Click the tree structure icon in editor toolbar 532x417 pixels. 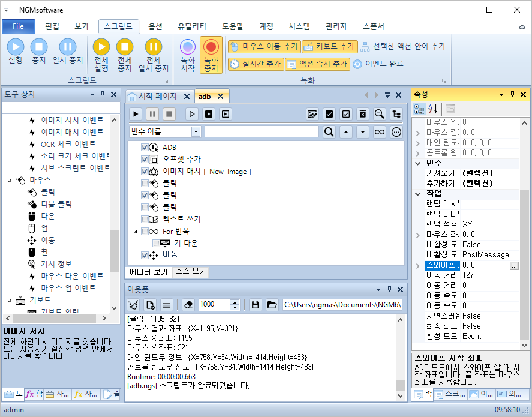pos(396,114)
